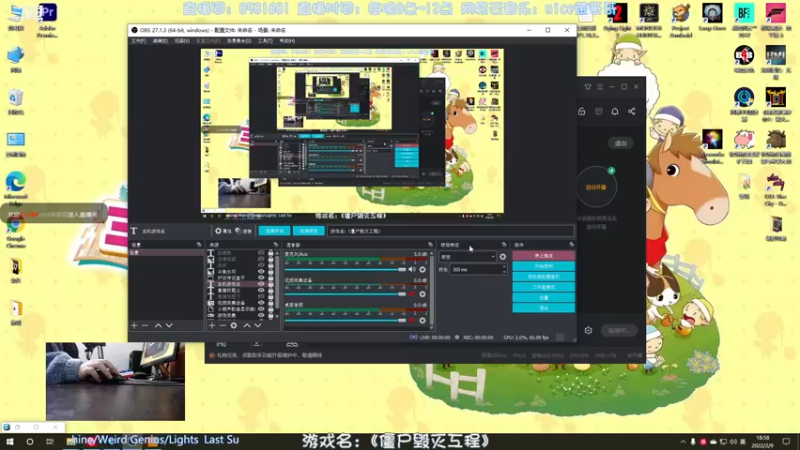Open Adobe Premiere desktop icon
This screenshot has width=800, height=450.
tap(47, 19)
